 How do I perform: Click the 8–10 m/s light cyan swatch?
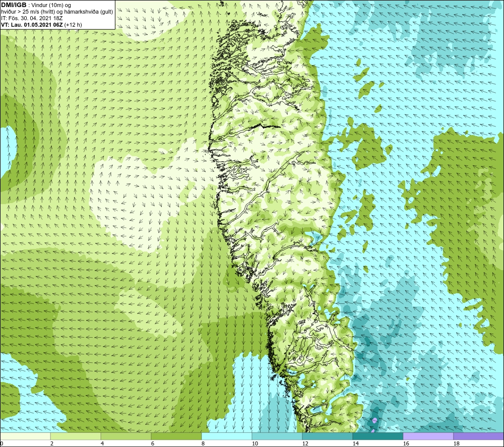tap(227, 436)
